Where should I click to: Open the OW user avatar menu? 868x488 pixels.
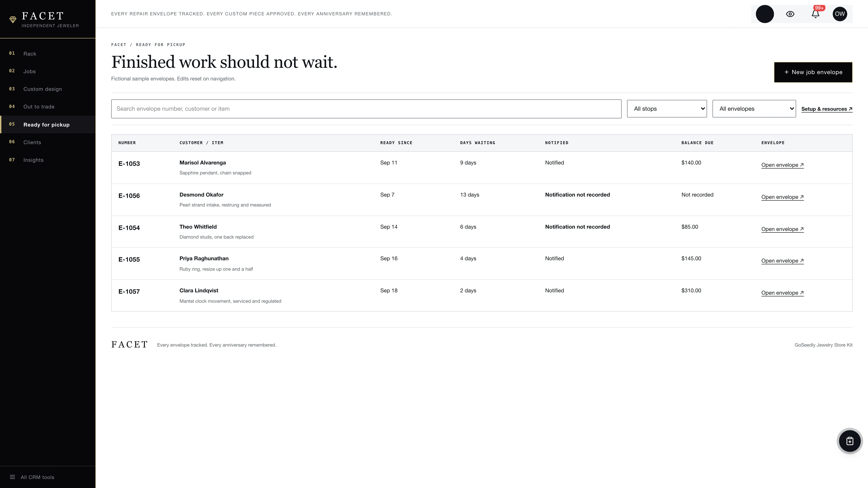pos(840,14)
